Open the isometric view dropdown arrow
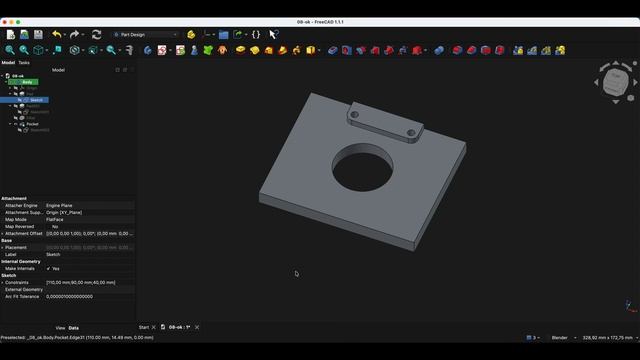This screenshot has height=360, width=640. point(46,51)
